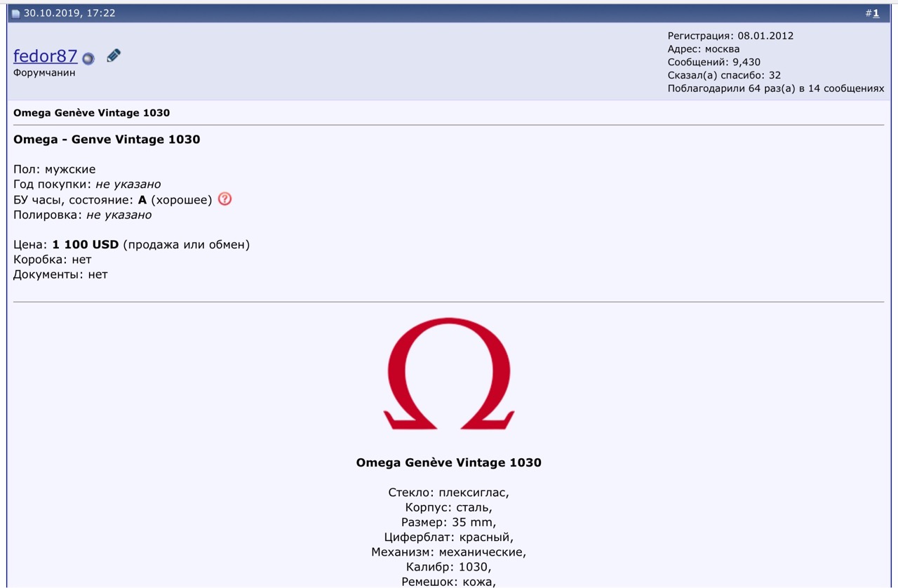This screenshot has width=898, height=588.
Task: Open the post #1 permalink
Action: pyautogui.click(x=876, y=13)
